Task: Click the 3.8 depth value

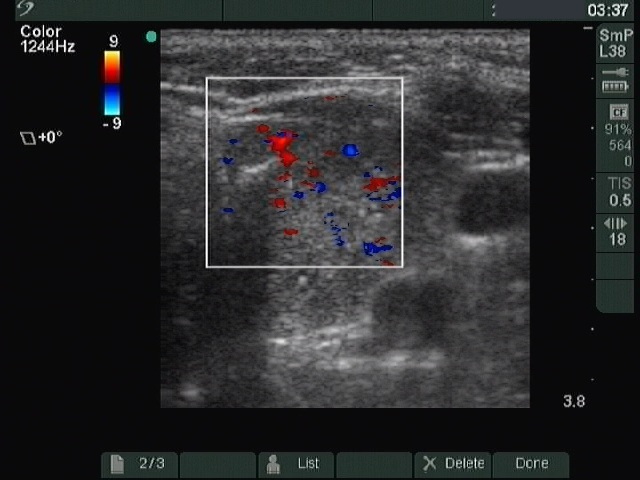Action: pyautogui.click(x=574, y=401)
